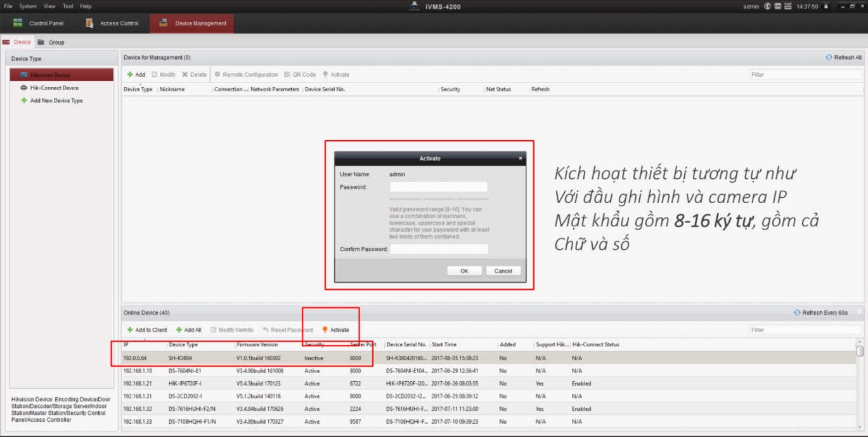This screenshot has height=437, width=868.
Task: Click the Password input field
Action: [x=438, y=187]
